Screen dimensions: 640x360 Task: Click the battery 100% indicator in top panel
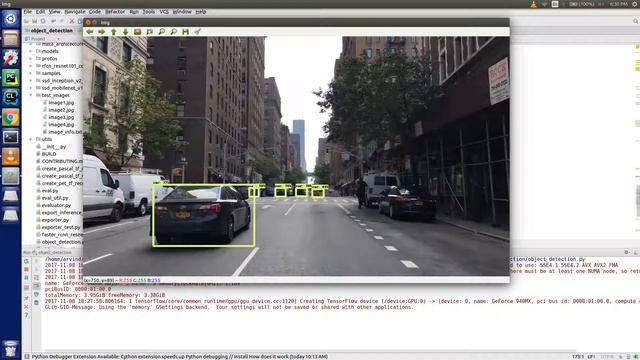point(581,4)
